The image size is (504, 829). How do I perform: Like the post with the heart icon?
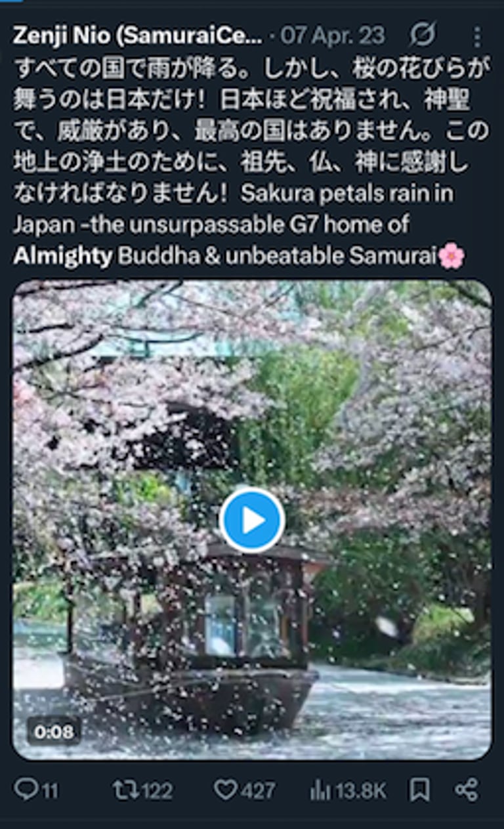pyautogui.click(x=225, y=790)
